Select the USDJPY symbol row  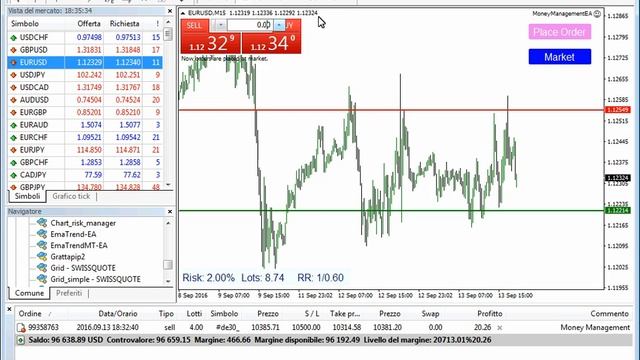[85, 75]
